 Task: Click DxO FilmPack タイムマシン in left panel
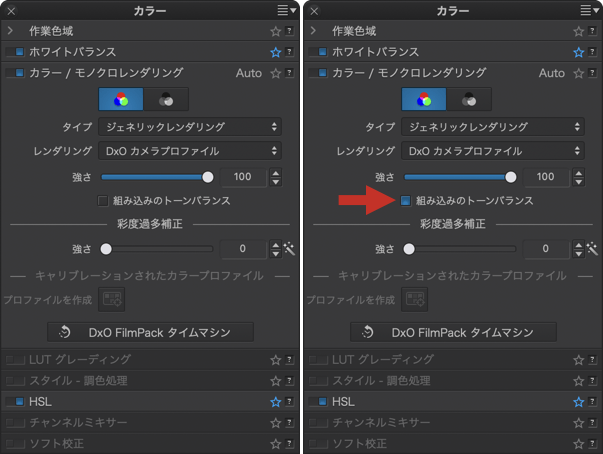pos(150,332)
